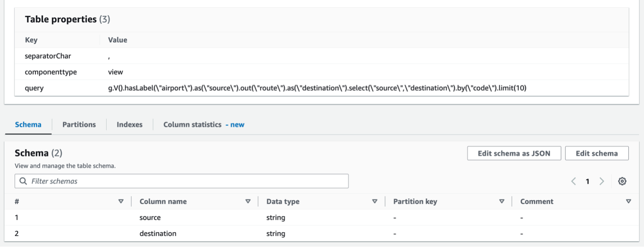Viewport: 644px width, 248px height.
Task: Click row number 1 in schema table
Action: pyautogui.click(x=17, y=217)
